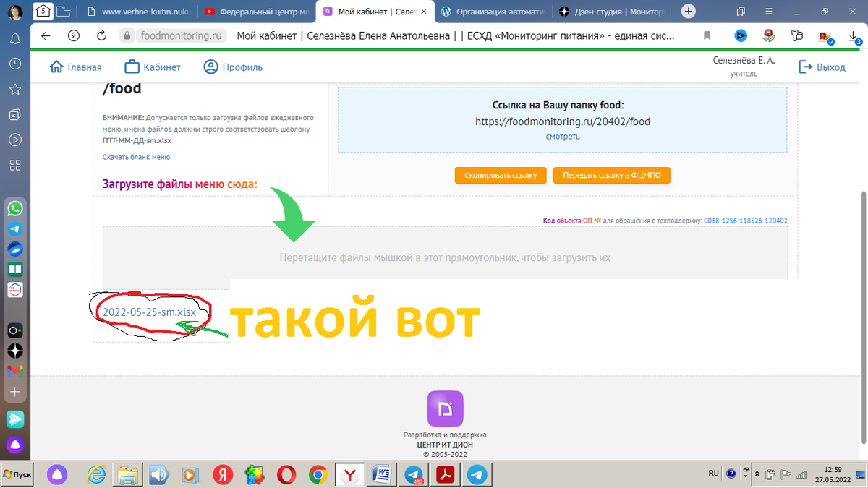The height and width of the screenshot is (488, 868).
Task: Click the RU language indicator in tray
Action: click(x=714, y=474)
